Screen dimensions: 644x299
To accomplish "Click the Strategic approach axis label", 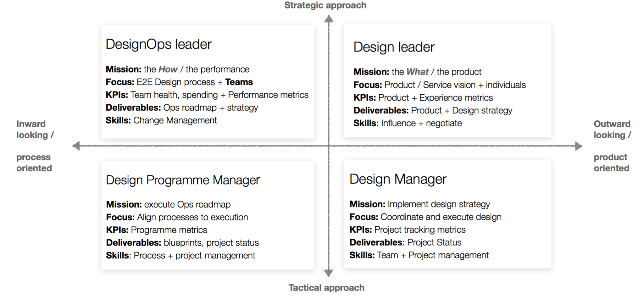I will 325,5.
